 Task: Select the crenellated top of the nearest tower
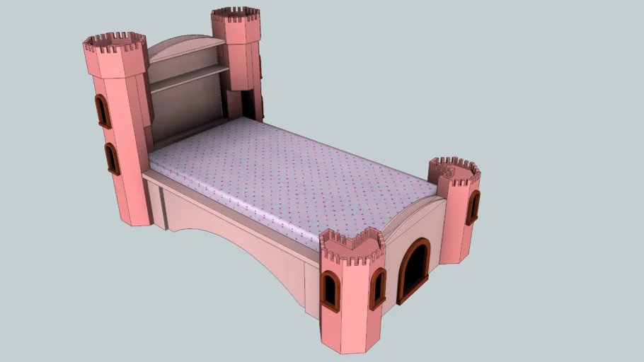(x=352, y=247)
